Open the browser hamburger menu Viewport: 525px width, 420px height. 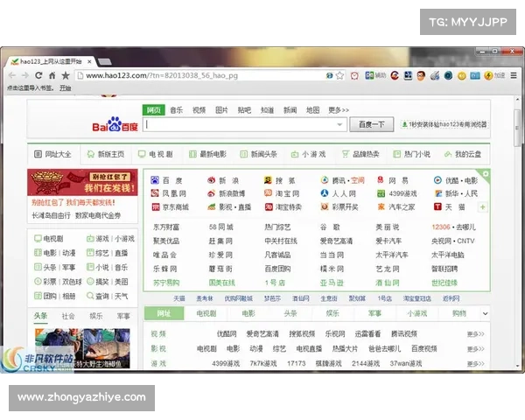click(x=514, y=75)
